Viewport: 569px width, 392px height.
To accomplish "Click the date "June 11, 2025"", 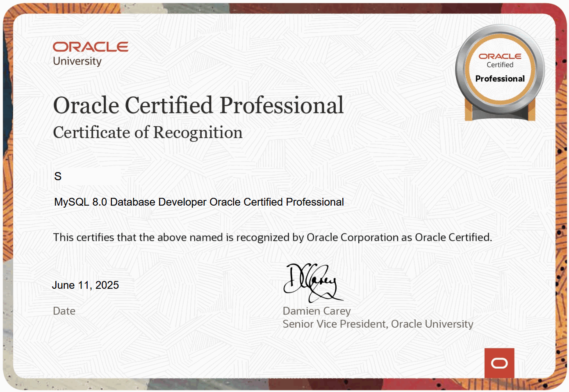I will [85, 285].
